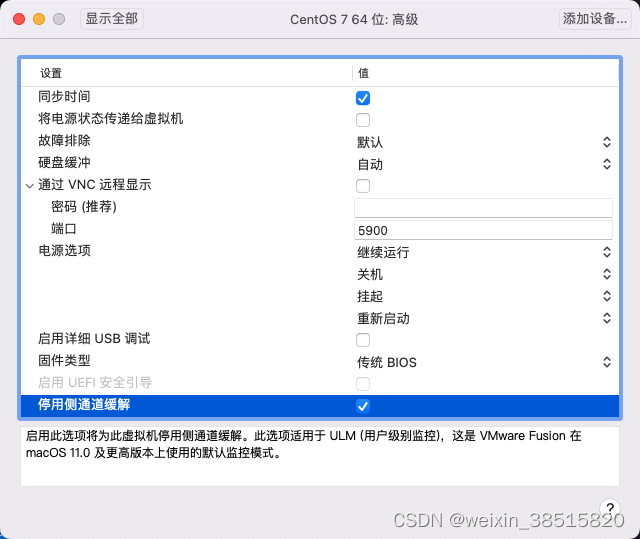Viewport: 640px width, 539px height.
Task: Open the help question mark button
Action: pos(610,508)
